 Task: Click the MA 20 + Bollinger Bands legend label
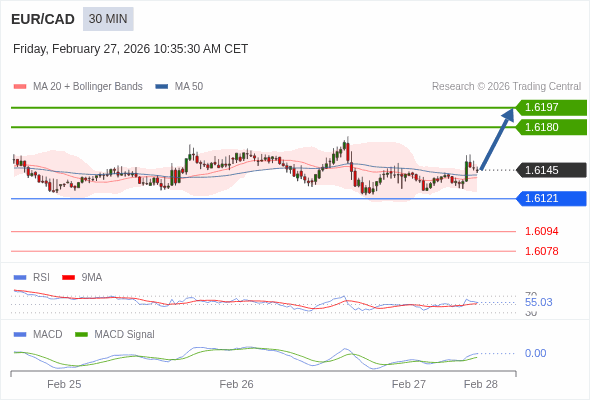(x=88, y=87)
